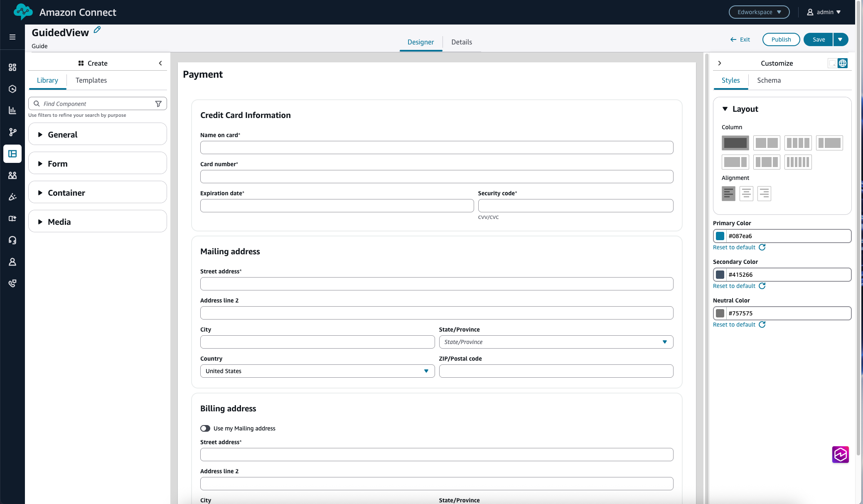
Task: Select center alignment under Alignment
Action: (746, 193)
